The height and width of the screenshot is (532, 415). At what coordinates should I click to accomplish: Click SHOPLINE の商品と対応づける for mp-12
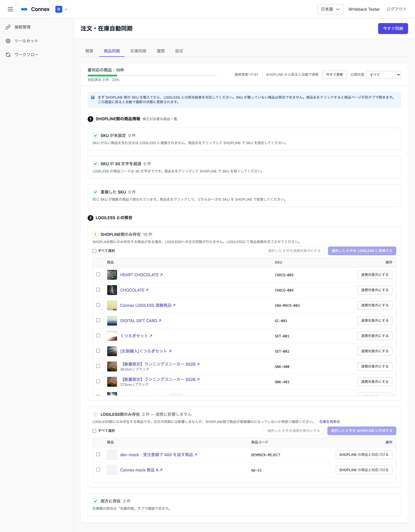364,470
